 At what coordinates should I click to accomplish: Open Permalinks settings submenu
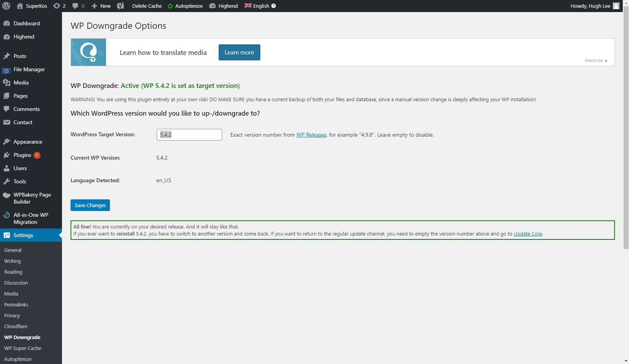16,305
